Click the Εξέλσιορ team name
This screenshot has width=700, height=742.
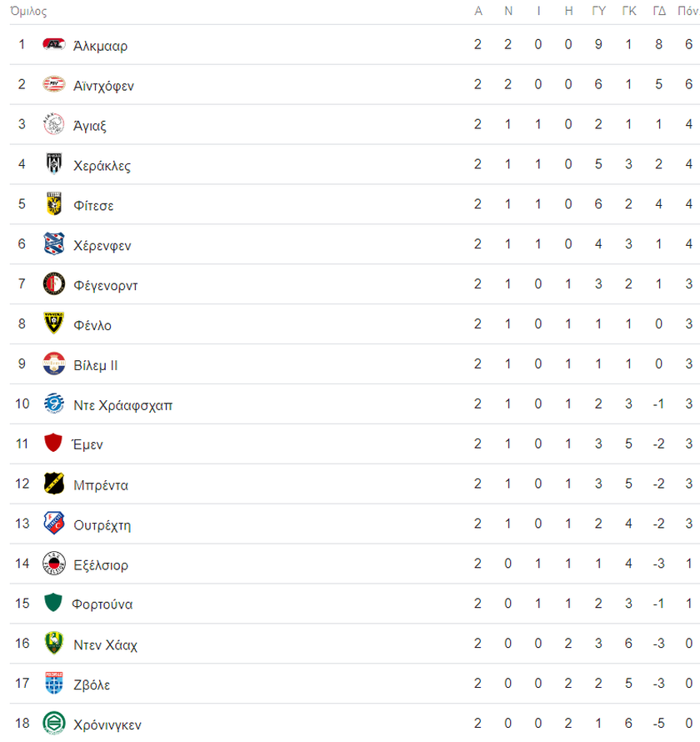[101, 565]
